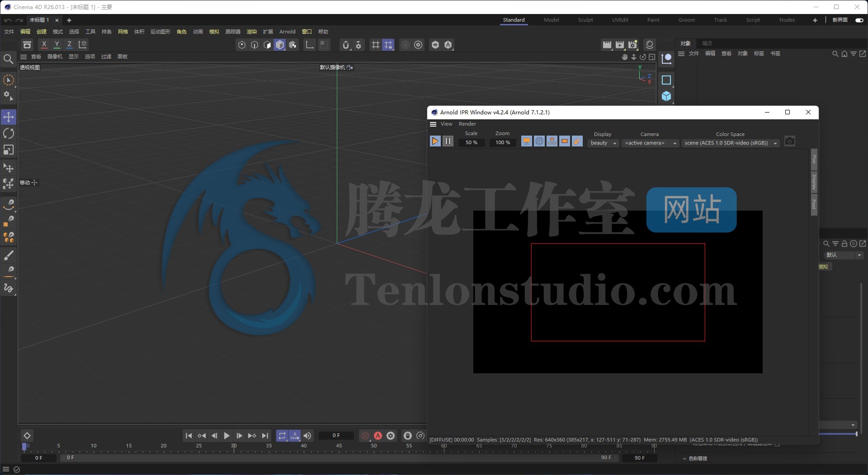
Task: Select the Rotate tool in left toolbar
Action: pos(9,133)
